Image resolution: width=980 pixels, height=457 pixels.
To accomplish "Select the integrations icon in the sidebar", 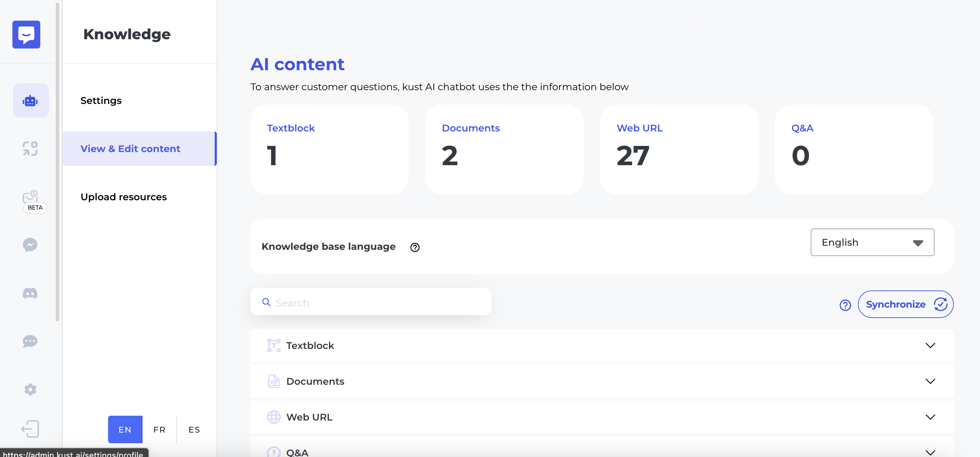I will pyautogui.click(x=30, y=148).
